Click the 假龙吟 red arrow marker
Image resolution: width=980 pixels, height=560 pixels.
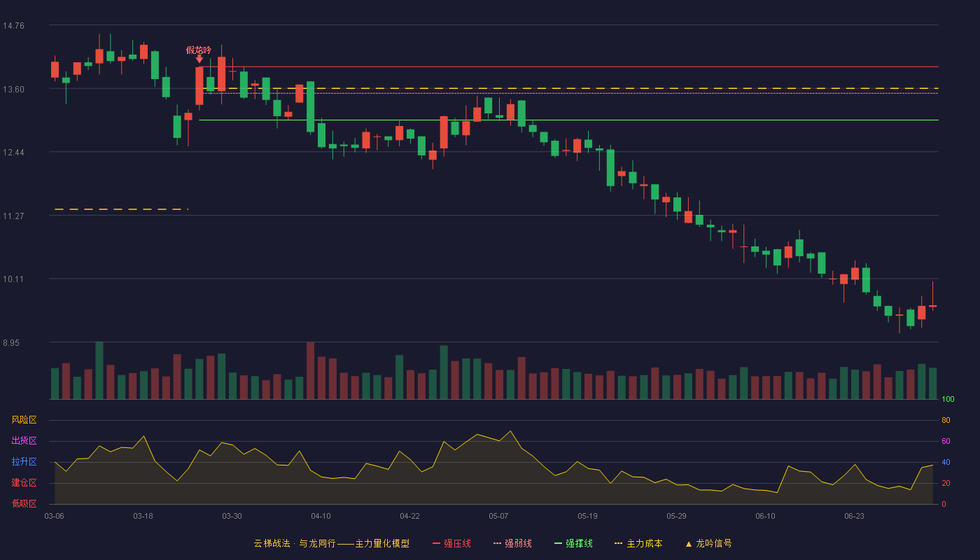199,59
